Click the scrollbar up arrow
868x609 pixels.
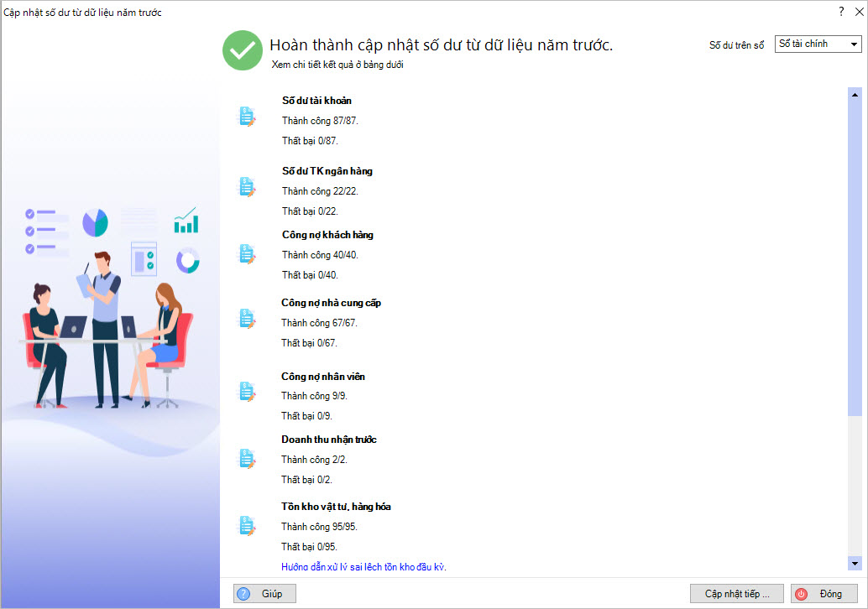coord(855,94)
